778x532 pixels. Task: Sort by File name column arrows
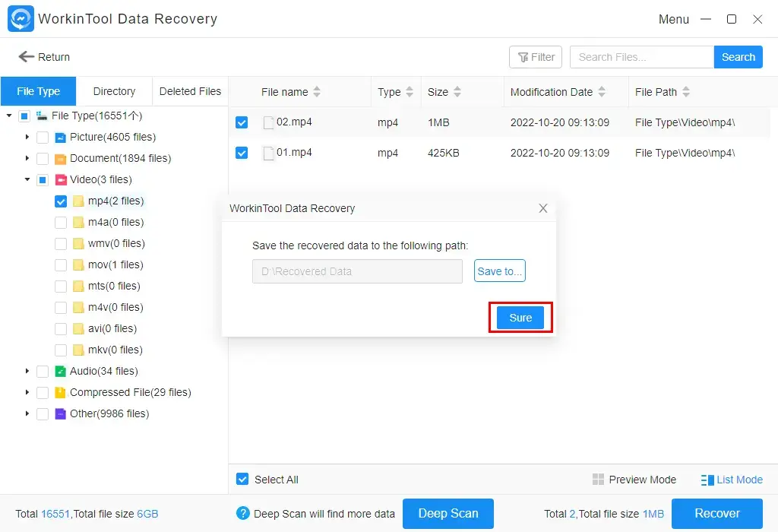[317, 92]
